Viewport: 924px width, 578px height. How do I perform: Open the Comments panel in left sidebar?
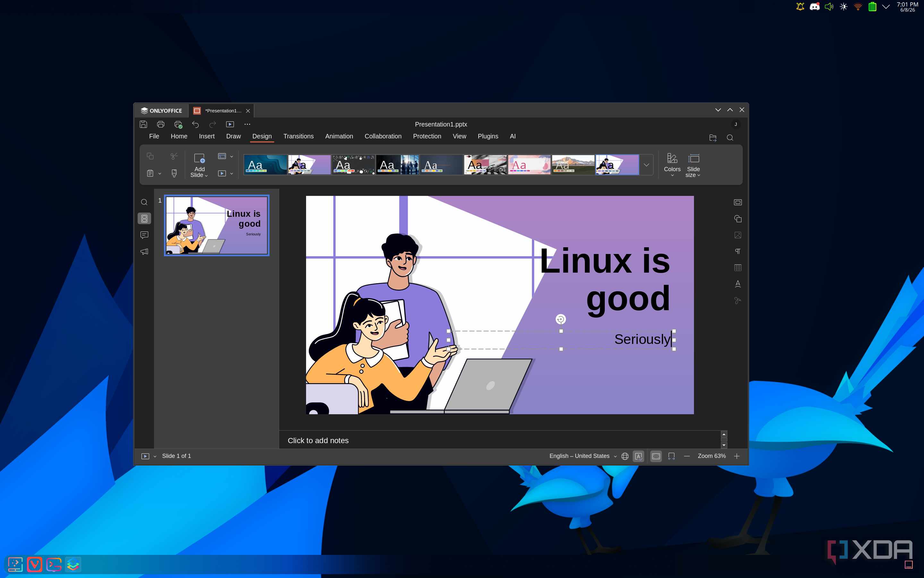(x=144, y=235)
